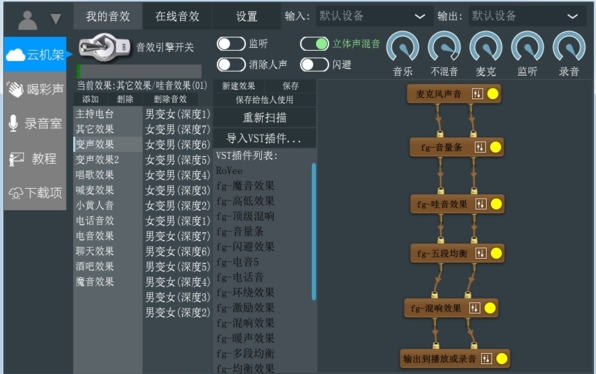The height and width of the screenshot is (374, 596).
Task: Open the arrow menu beside the avatar
Action: [x=56, y=19]
